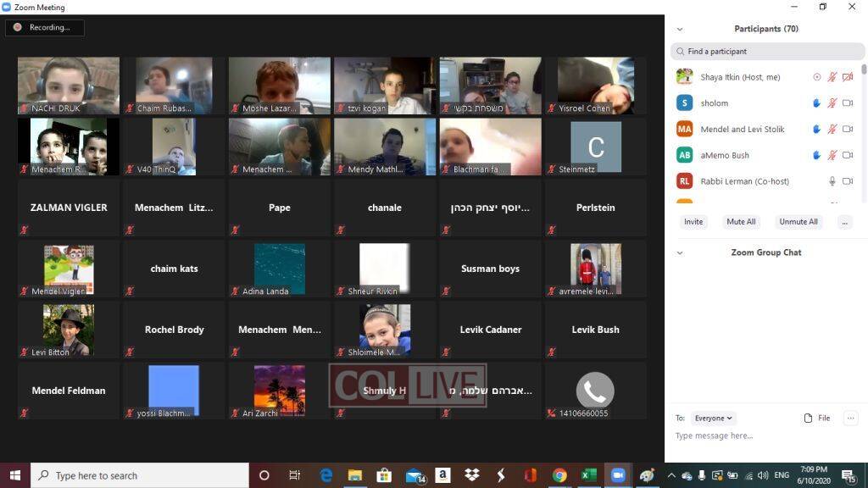The image size is (868, 488).
Task: Collapse the Zoom Group Chat chevron
Action: click(679, 252)
